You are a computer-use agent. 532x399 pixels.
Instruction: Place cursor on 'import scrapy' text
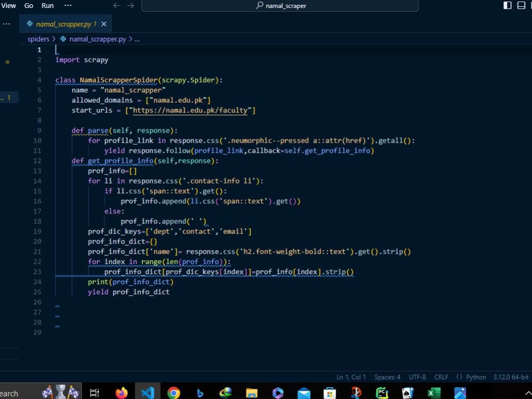(x=82, y=60)
